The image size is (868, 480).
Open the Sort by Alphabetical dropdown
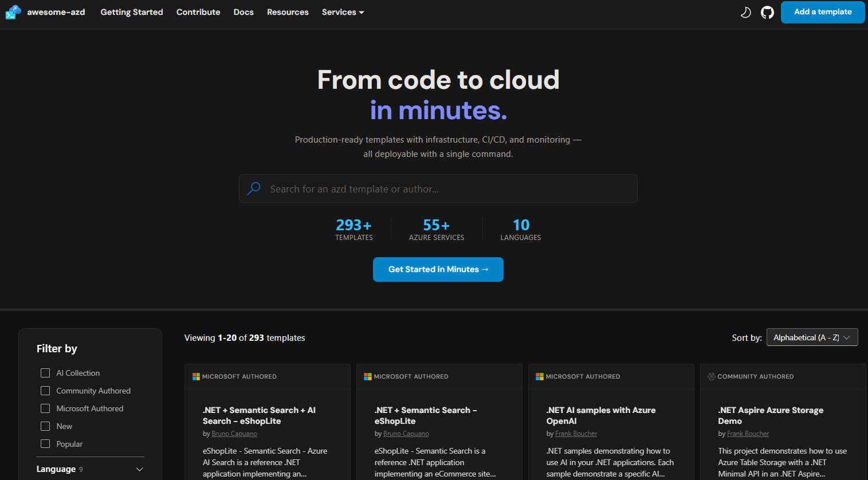pyautogui.click(x=812, y=337)
